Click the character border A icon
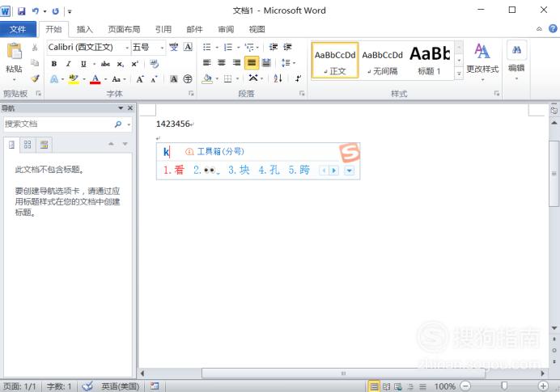 coord(188,47)
